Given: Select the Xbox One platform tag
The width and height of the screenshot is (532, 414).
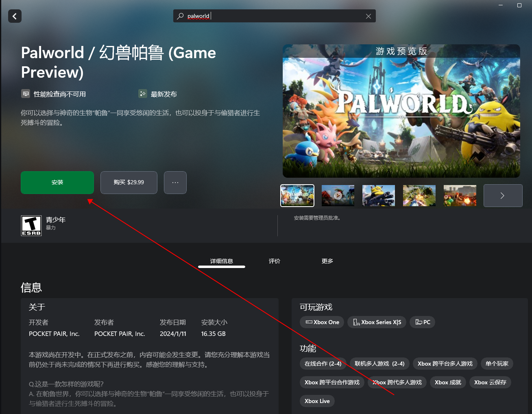Looking at the screenshot, I should click(x=322, y=322).
